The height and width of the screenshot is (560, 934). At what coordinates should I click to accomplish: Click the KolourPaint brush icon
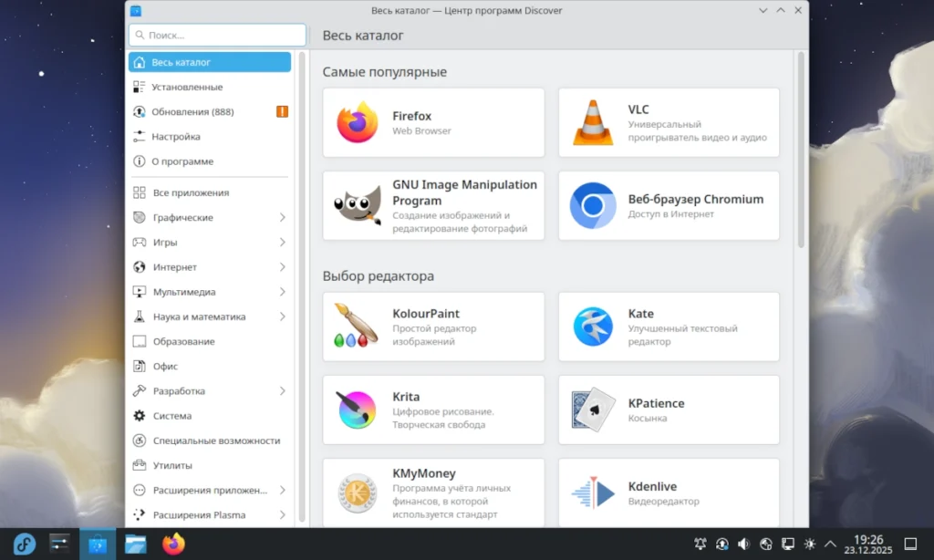357,326
